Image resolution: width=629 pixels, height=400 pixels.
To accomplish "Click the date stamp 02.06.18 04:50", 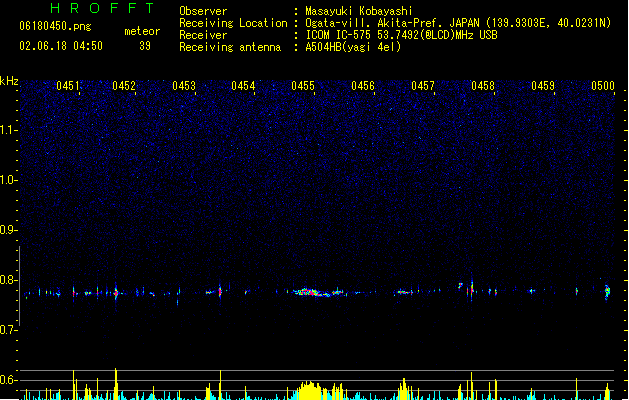I will (x=61, y=46).
